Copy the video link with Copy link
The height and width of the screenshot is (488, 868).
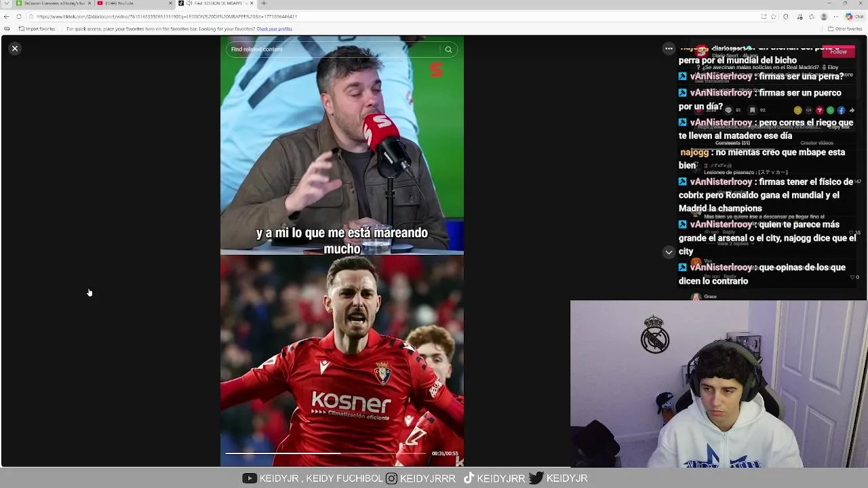click(839, 127)
